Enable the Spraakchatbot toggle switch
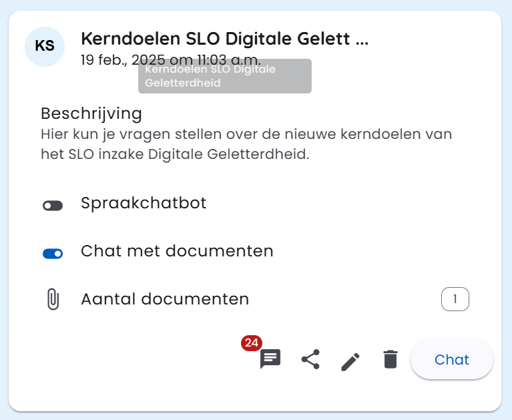 click(53, 206)
